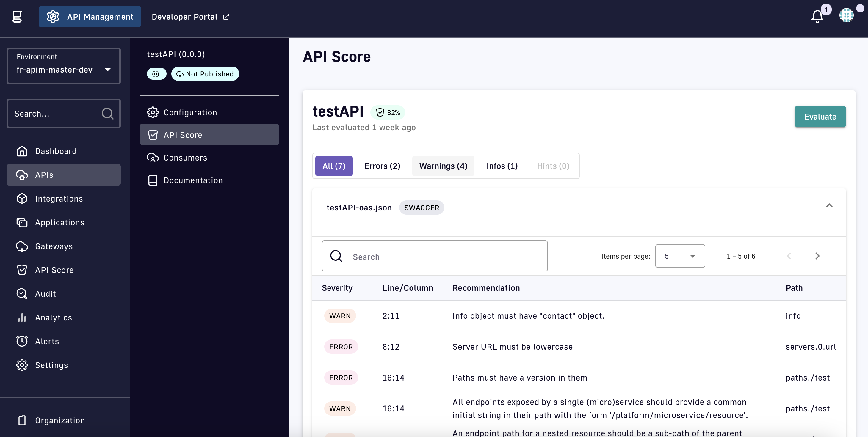Click the app logo in the top-left
Screen dimensions: 868x437
[x=17, y=16]
